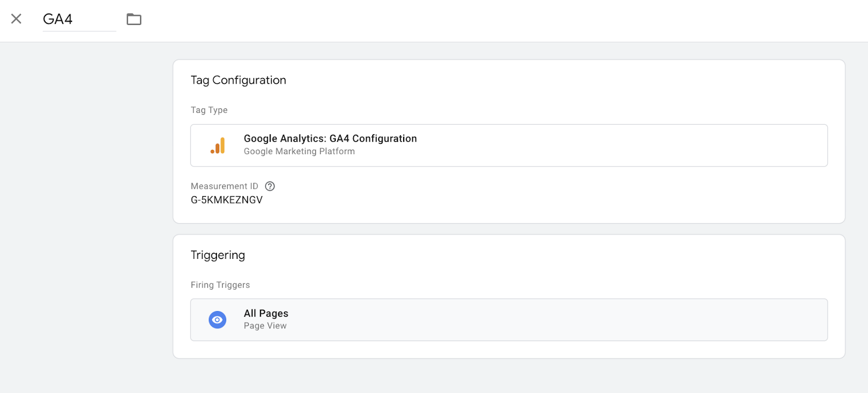Click the white header bar right of folder icon

(x=488, y=21)
